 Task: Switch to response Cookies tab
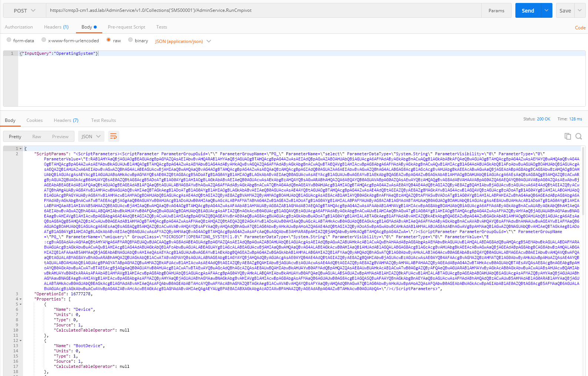pyautogui.click(x=34, y=120)
